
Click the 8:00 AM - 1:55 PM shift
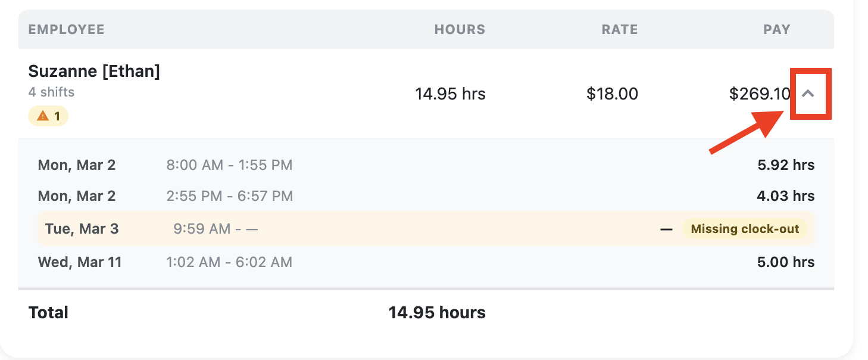(229, 165)
